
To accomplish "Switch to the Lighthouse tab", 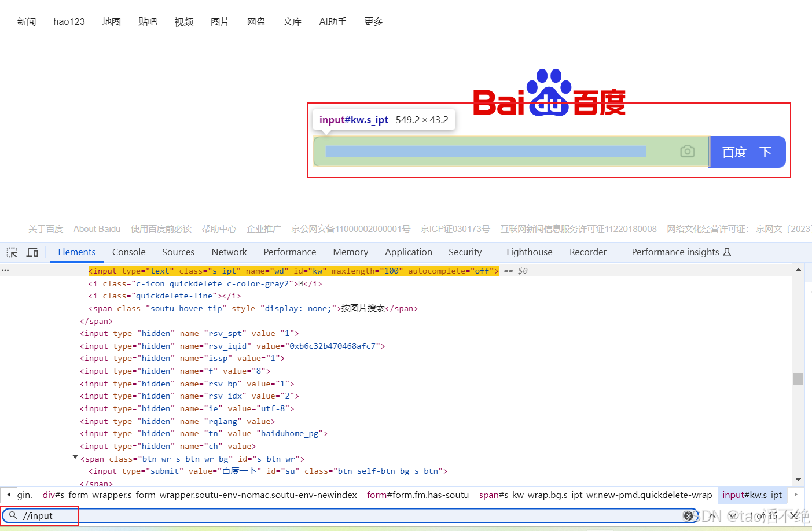I will [530, 252].
